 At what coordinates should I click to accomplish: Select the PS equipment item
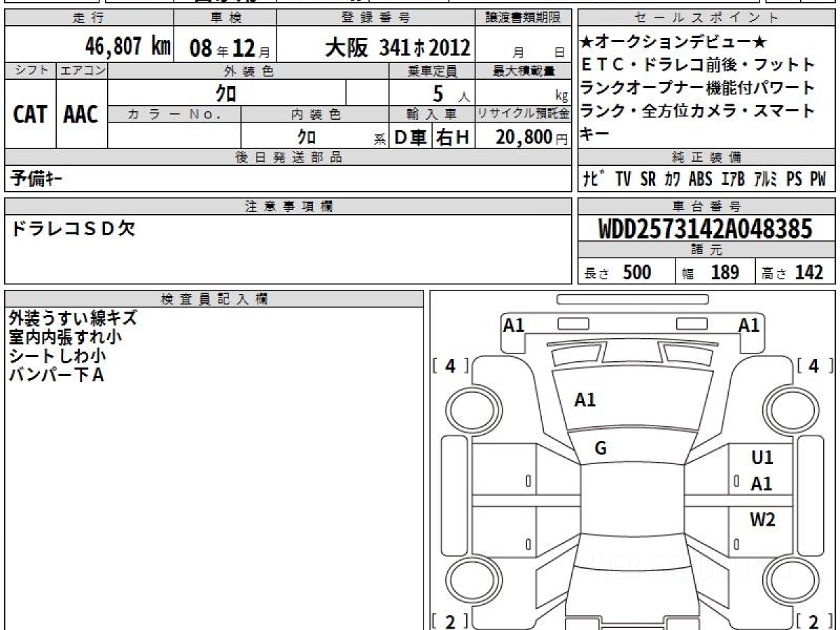tap(794, 178)
